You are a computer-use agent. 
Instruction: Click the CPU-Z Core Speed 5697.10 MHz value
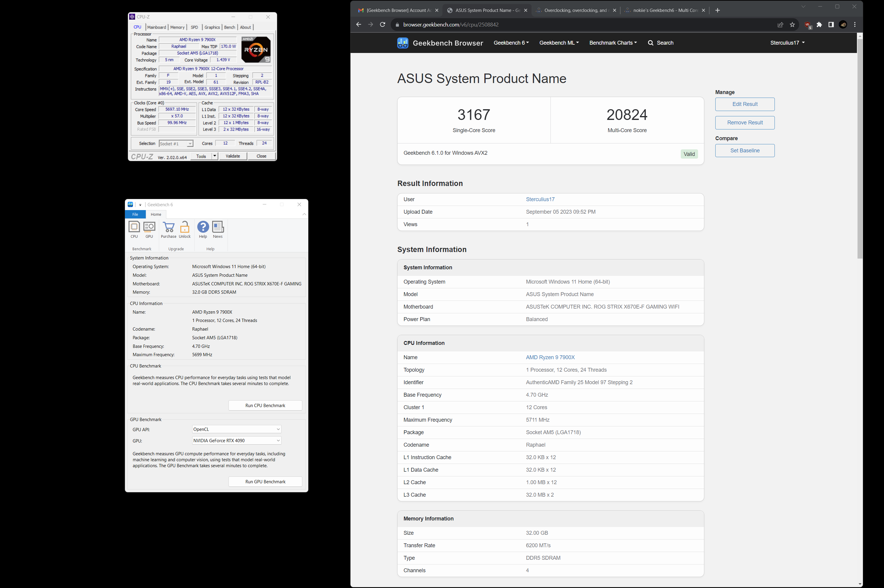(177, 109)
